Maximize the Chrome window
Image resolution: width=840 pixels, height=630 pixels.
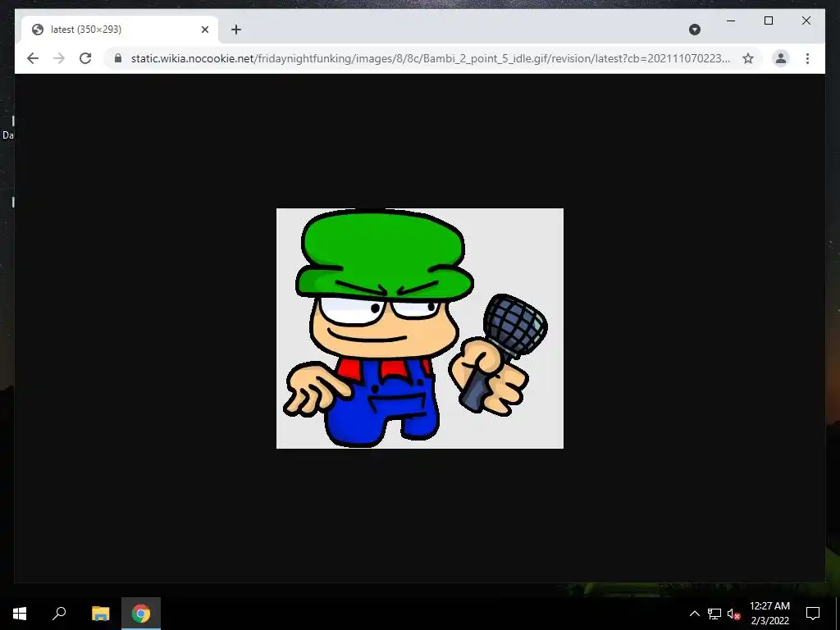(x=768, y=21)
